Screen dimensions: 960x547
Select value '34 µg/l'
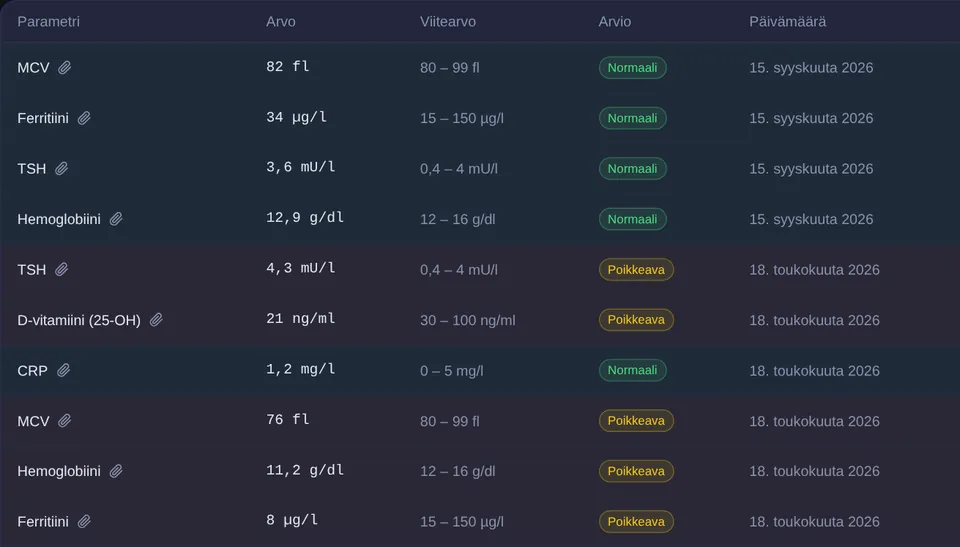click(296, 117)
